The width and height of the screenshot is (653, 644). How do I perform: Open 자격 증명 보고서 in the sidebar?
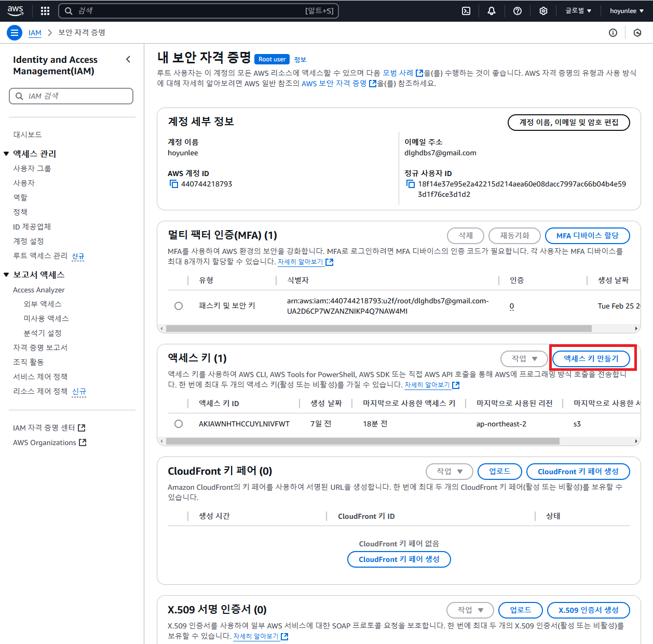click(40, 347)
